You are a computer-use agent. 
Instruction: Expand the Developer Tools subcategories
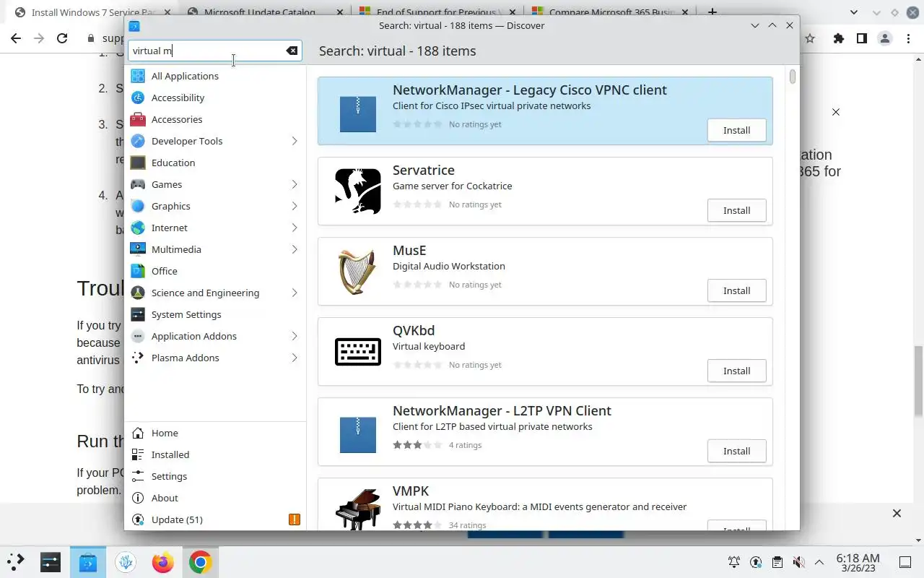pyautogui.click(x=295, y=141)
